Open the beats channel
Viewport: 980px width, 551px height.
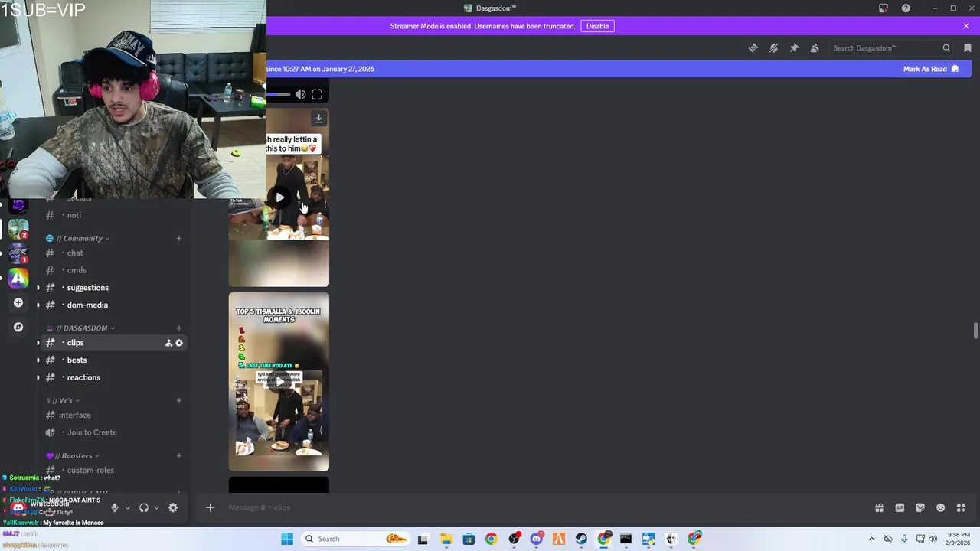click(115, 360)
